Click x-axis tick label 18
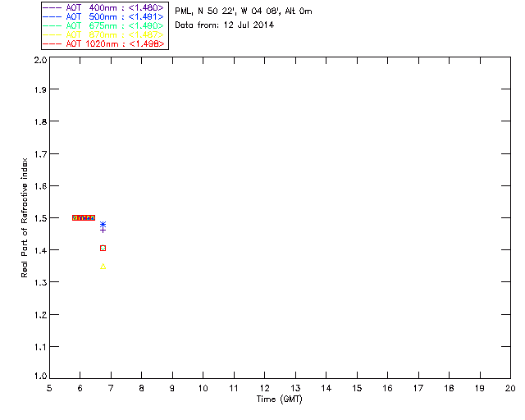The width and height of the screenshot is (525, 420). coord(449,388)
